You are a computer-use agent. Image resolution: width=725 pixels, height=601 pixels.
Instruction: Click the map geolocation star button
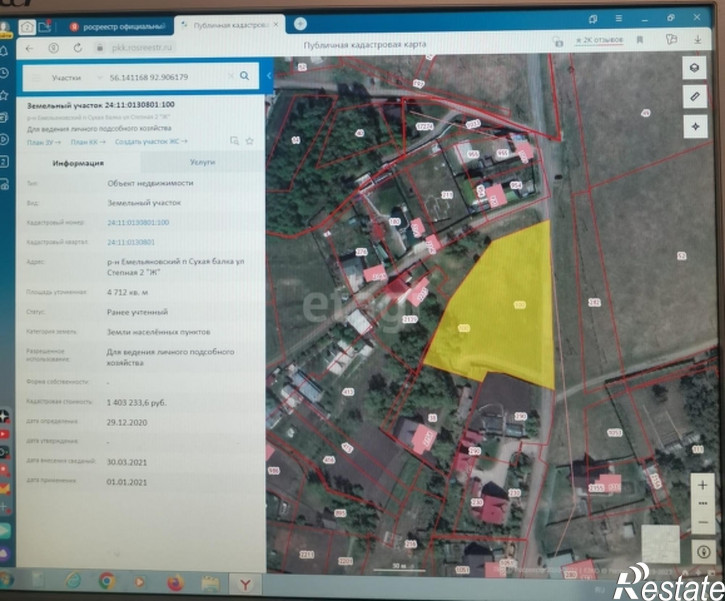pyautogui.click(x=695, y=126)
